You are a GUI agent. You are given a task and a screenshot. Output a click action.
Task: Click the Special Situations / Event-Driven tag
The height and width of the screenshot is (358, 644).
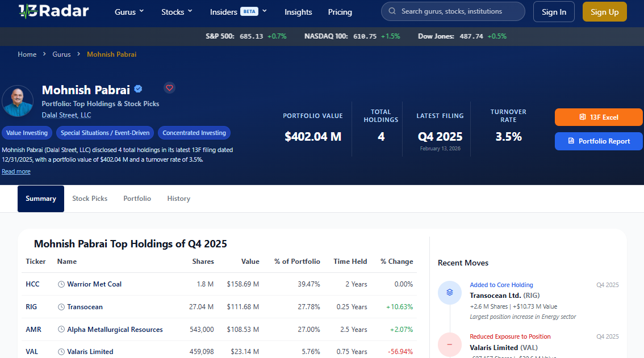point(105,133)
